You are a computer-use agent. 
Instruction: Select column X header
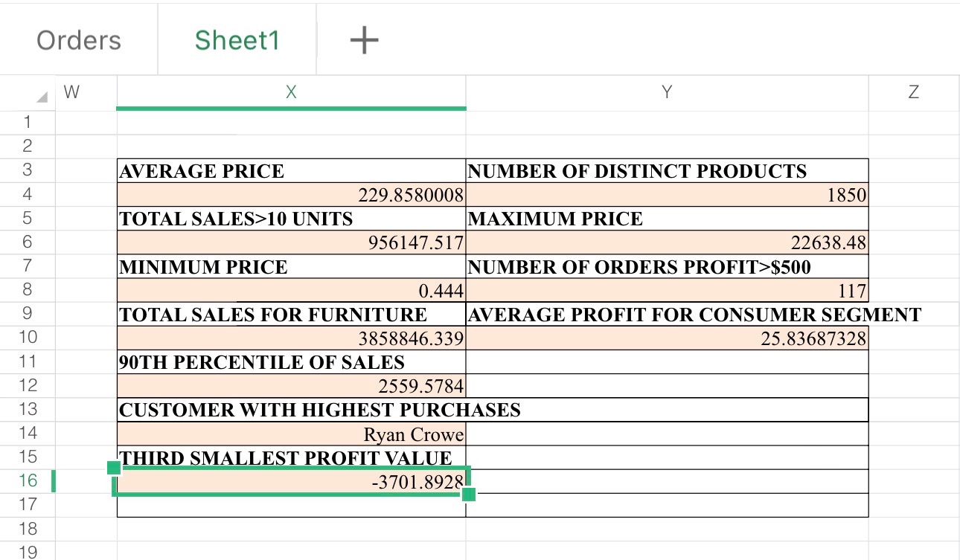click(291, 92)
